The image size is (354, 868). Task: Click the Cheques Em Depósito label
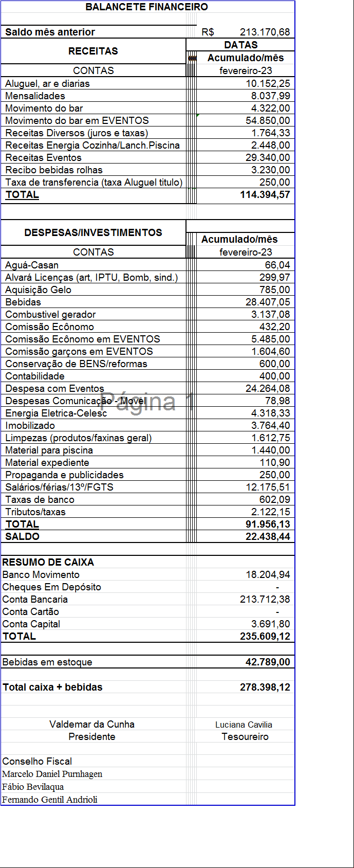coord(51,587)
